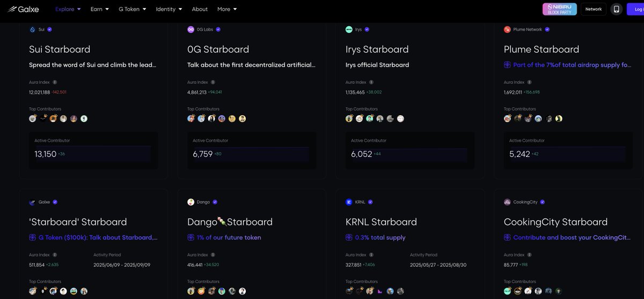Click verified badge next to 0G Labs
Image resolution: width=644 pixels, height=299 pixels.
(218, 29)
